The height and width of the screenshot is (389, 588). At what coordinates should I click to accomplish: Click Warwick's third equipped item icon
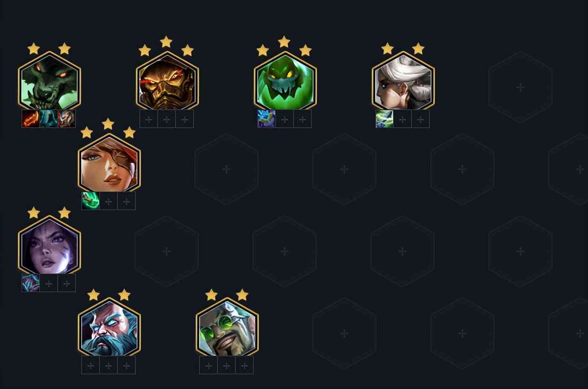66,119
